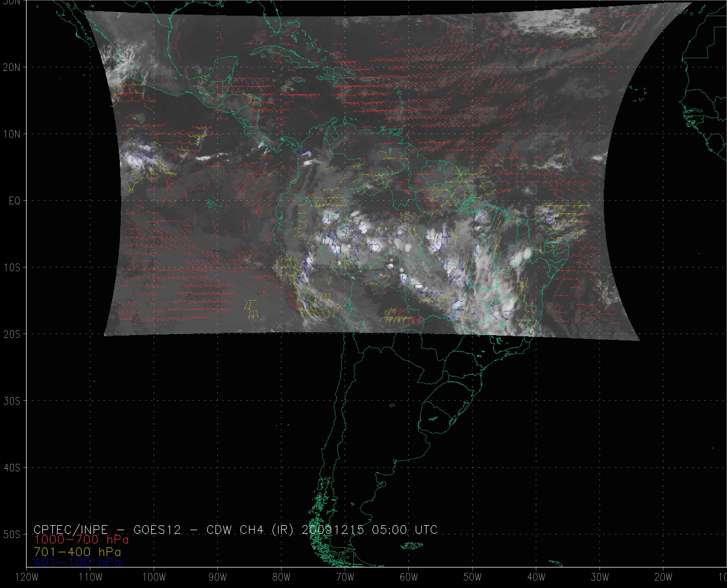Click the 120W longitude axis label
The image size is (727, 588).
point(27,577)
